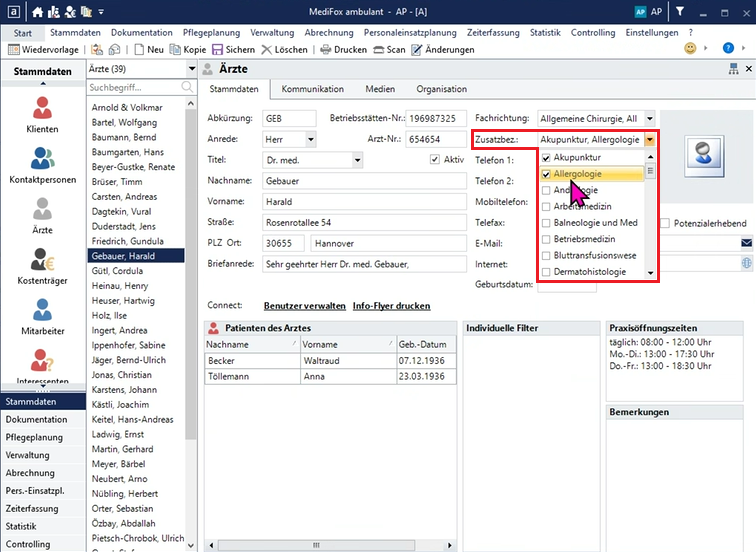
Task: Click the Info-Flyer drucken link
Action: 391,306
